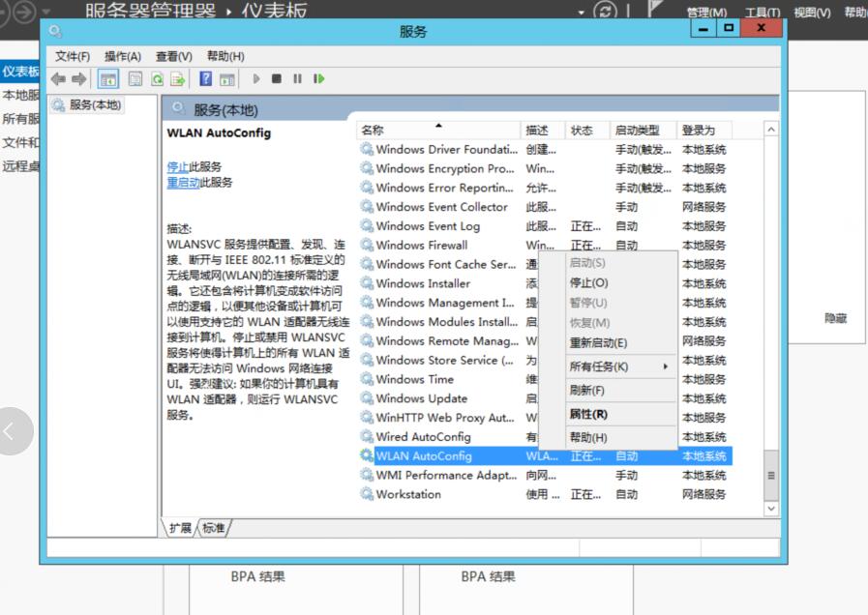Click the Refresh icon in the Services toolbar
Image resolution: width=868 pixels, height=615 pixels.
[159, 78]
